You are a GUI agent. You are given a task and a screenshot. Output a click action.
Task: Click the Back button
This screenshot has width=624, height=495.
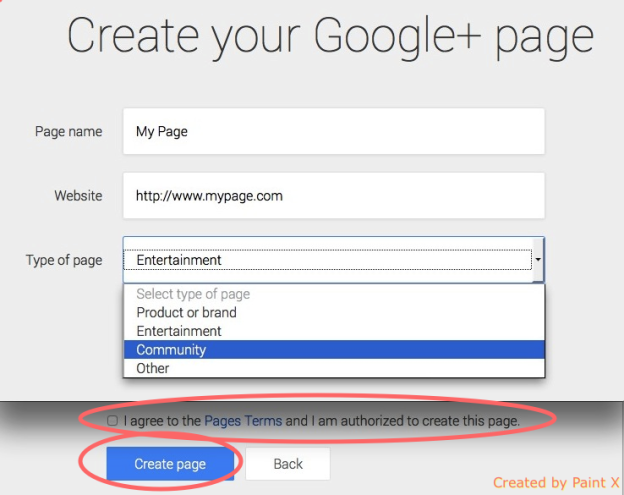(288, 464)
